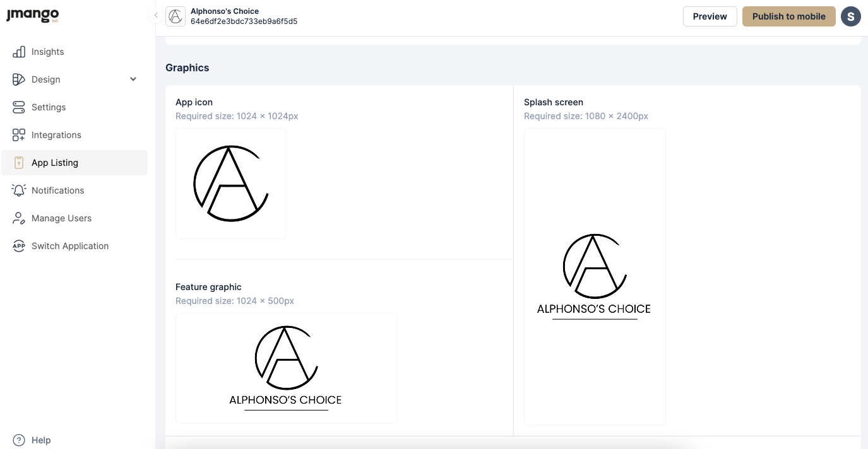
Task: Click the Settings sliders icon in sidebar
Action: [x=19, y=107]
